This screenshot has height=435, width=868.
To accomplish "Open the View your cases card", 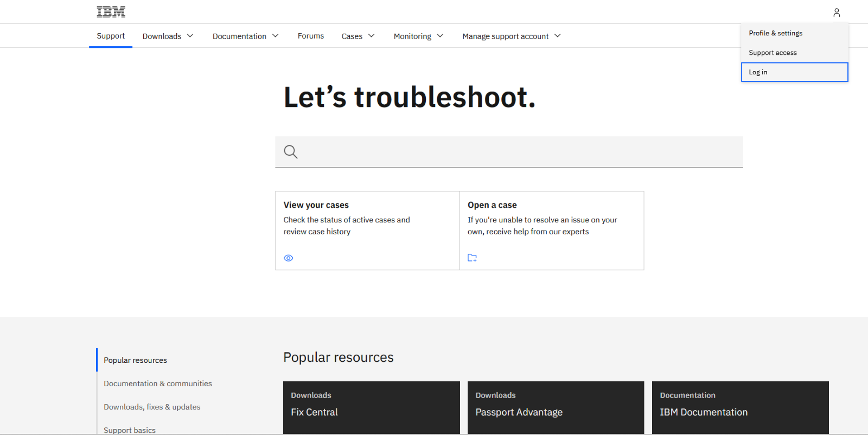I will click(x=367, y=231).
